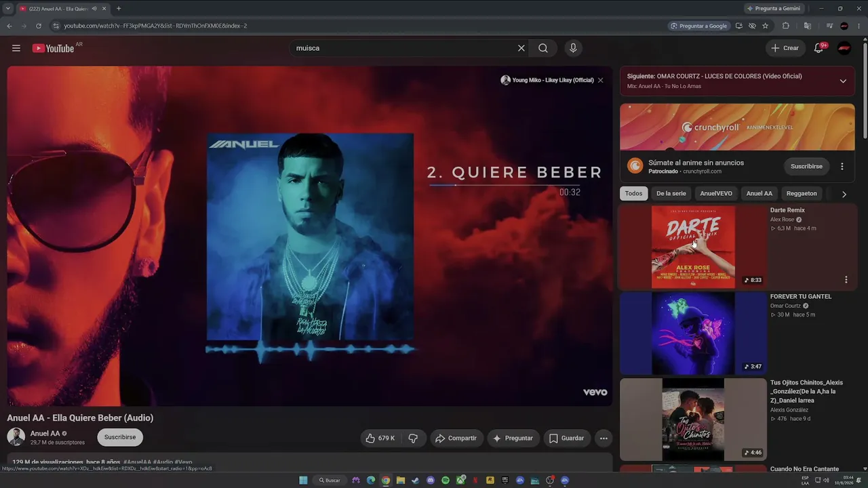Go to the YouTube home logo
Viewport: 868px width, 488px height.
coord(53,48)
